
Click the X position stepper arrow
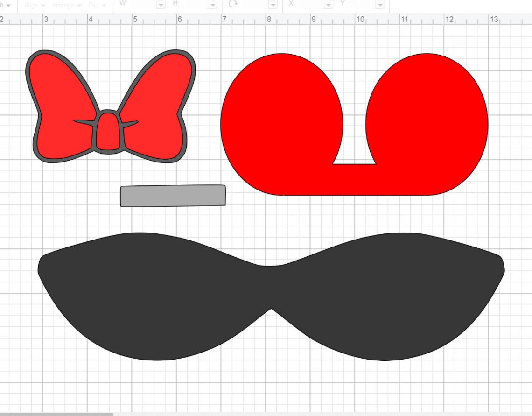tap(328, 5)
